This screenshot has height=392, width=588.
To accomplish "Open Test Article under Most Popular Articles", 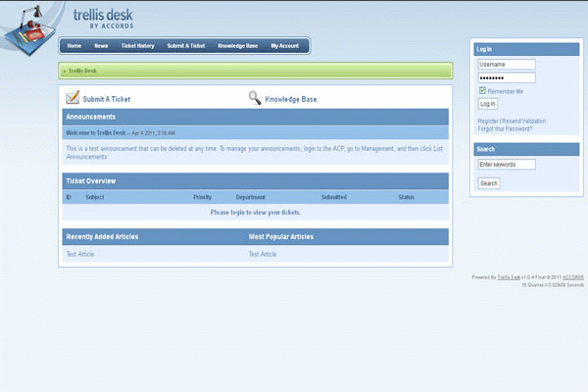I will pos(263,255).
